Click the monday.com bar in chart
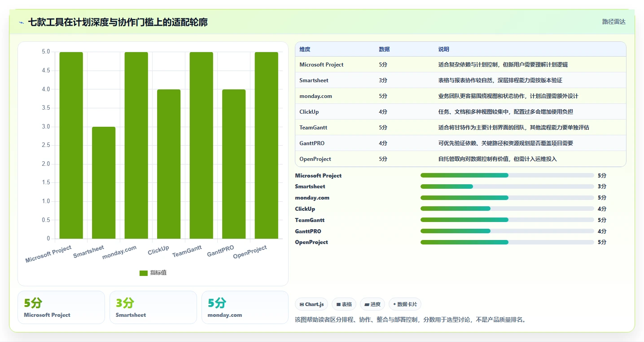644x342 pixels. pos(136,145)
